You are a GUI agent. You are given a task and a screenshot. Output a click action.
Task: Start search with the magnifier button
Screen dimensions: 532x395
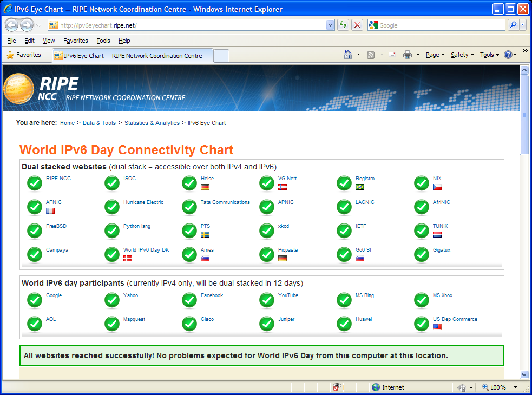pyautogui.click(x=514, y=25)
